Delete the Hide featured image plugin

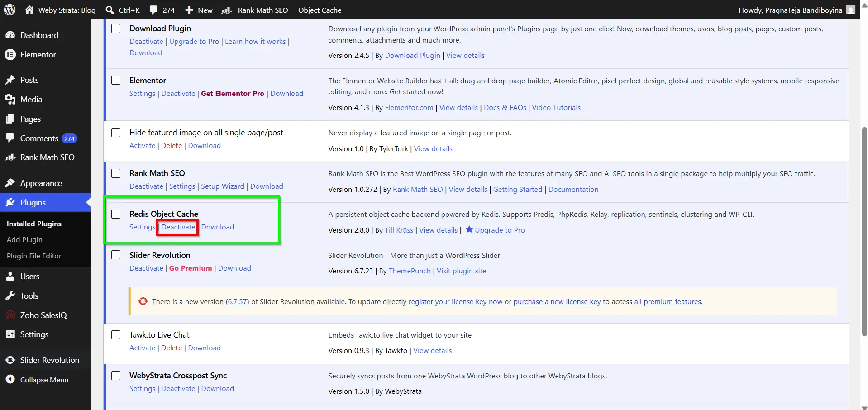172,145
